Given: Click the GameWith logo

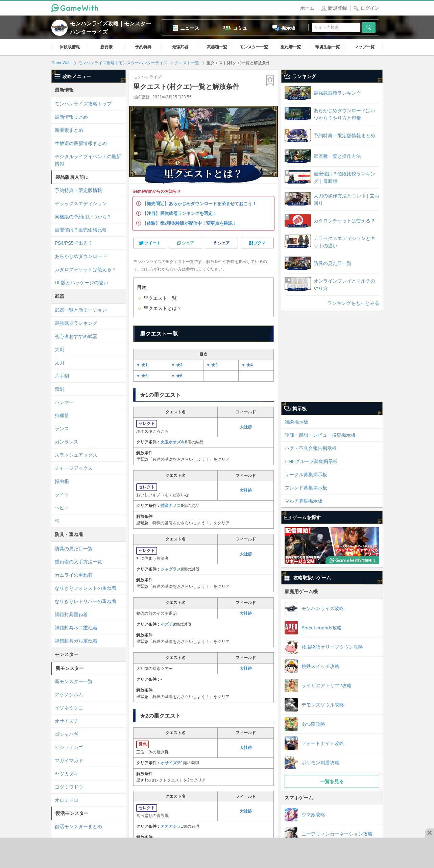Looking at the screenshot, I should [x=75, y=8].
